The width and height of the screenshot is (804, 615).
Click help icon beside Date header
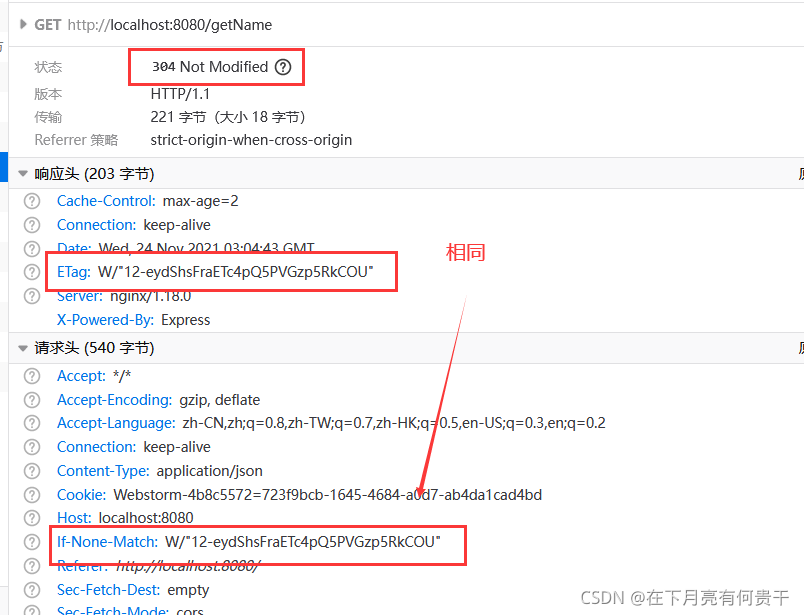pyautogui.click(x=32, y=249)
